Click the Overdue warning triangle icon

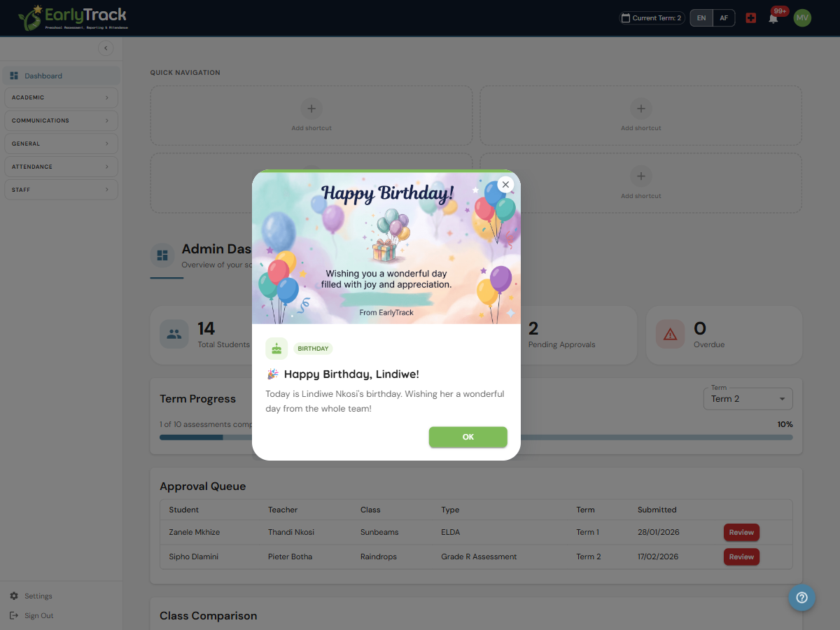(x=670, y=334)
